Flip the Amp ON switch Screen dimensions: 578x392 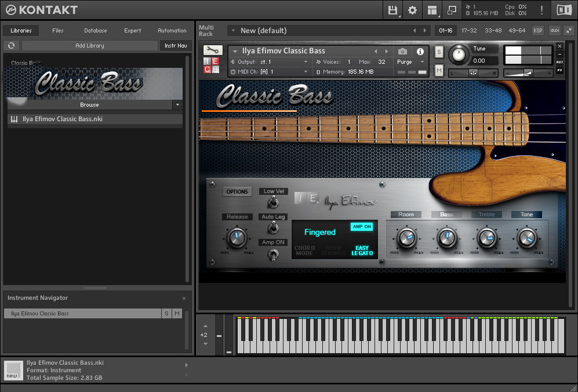(273, 254)
